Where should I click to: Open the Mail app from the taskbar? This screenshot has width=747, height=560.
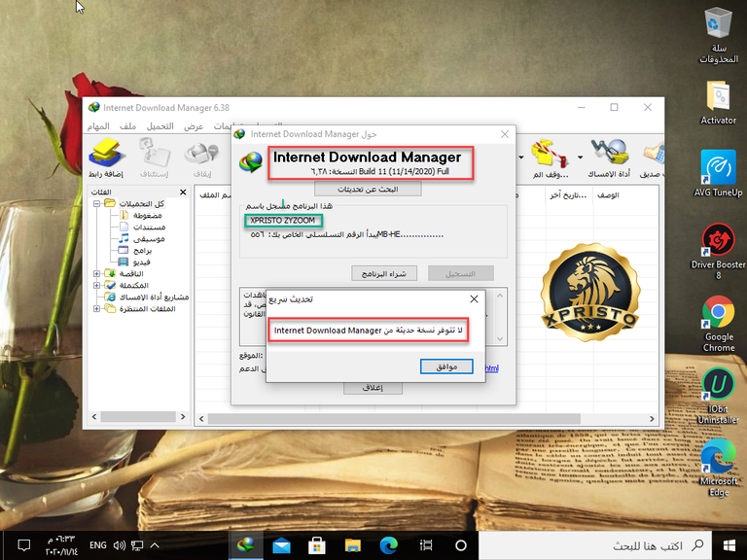point(281,545)
